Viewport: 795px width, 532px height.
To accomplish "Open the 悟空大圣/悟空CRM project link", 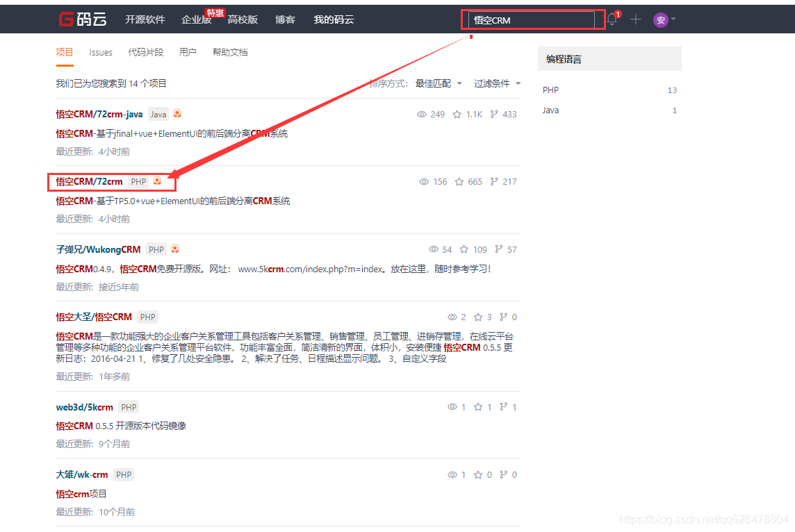I will coord(94,317).
